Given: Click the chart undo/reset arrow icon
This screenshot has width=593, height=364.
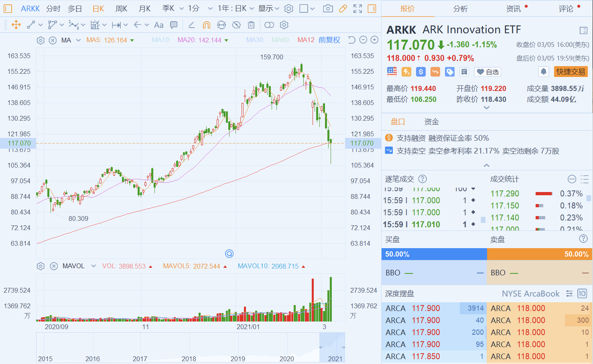Looking at the screenshot, I should tap(351, 40).
